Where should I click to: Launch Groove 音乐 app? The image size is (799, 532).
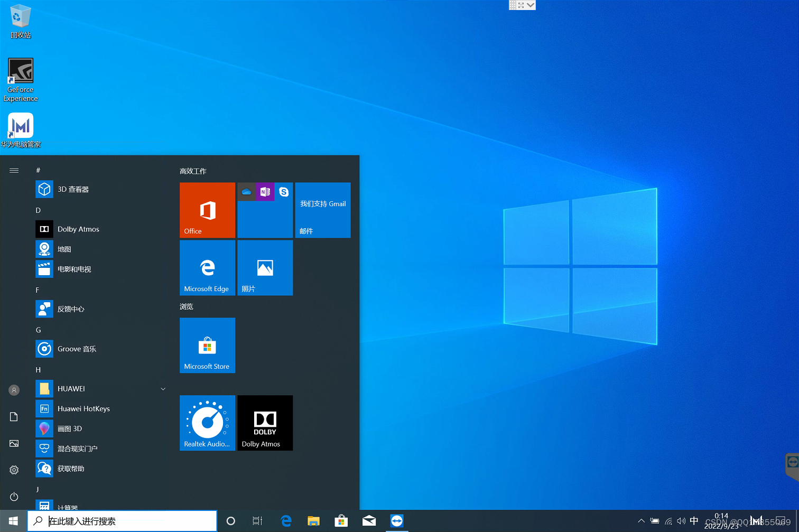click(100, 349)
